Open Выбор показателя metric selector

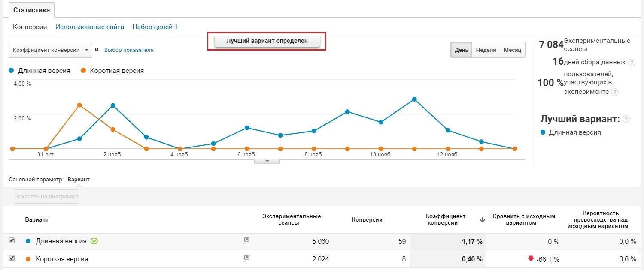(x=129, y=50)
